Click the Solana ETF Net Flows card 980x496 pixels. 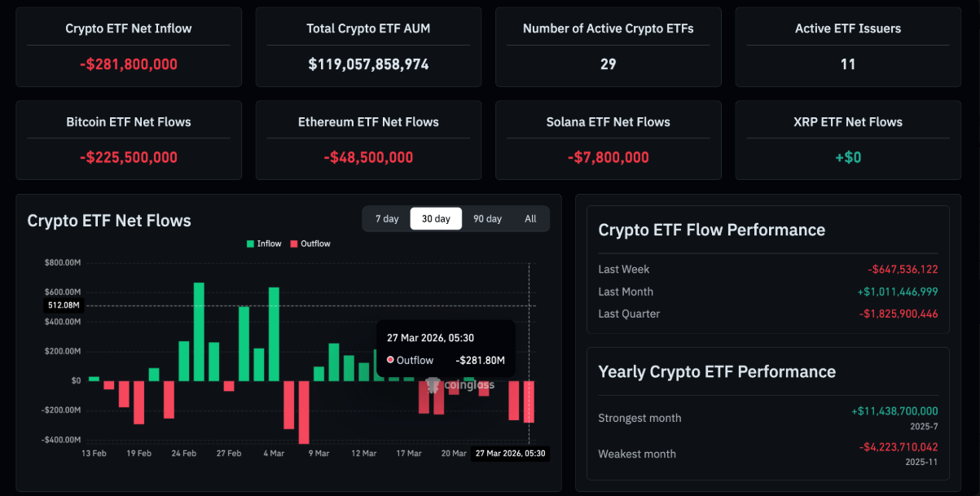(x=608, y=140)
